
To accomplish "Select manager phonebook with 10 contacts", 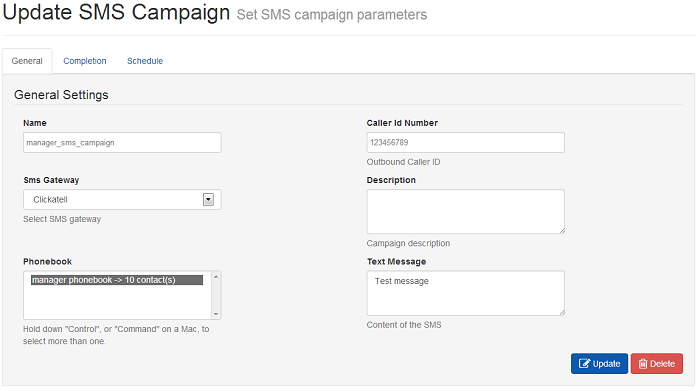I will pos(117,280).
